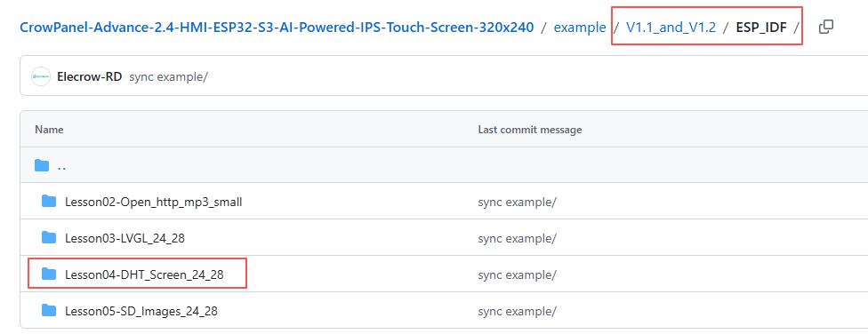This screenshot has height=334, width=868.
Task: Open the commit message in the Lesson04 row
Action: [x=517, y=274]
